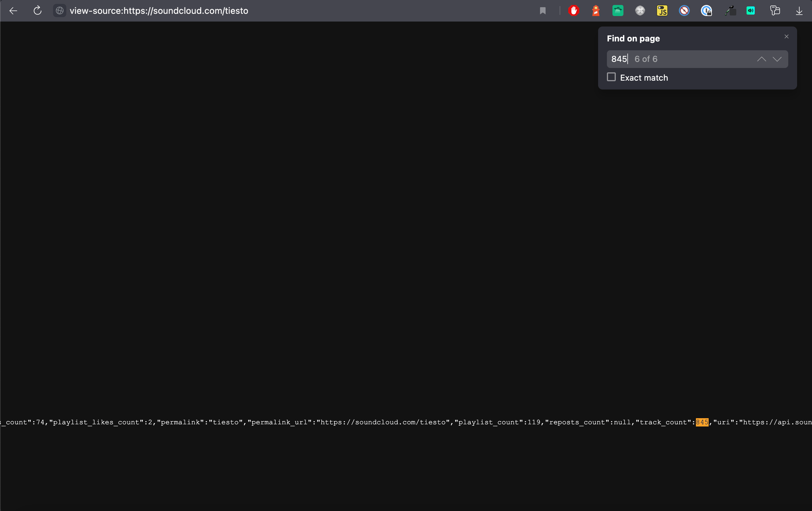
Task: Open the password manager lock extension
Action: click(x=706, y=10)
